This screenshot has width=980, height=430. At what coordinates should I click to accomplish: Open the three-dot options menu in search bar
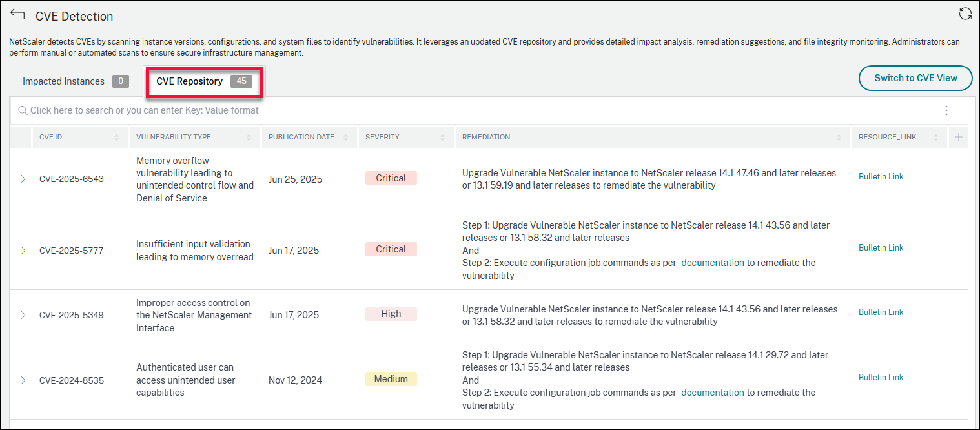(x=946, y=110)
